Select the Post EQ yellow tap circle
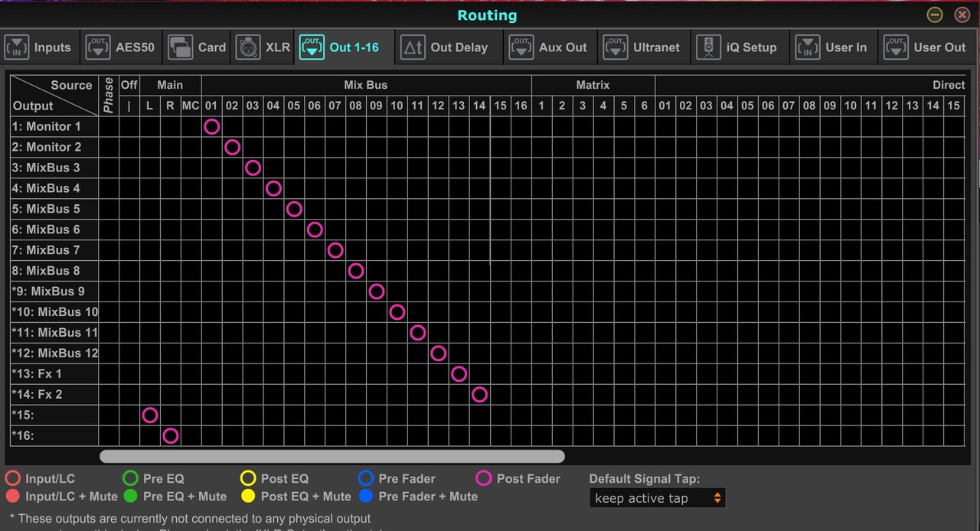 pyautogui.click(x=249, y=478)
